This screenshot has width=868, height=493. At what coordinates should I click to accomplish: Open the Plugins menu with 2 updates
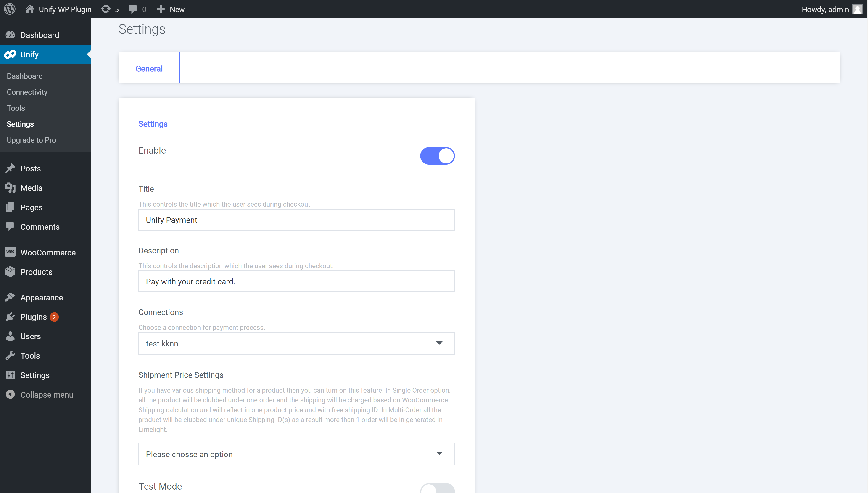pyautogui.click(x=34, y=317)
